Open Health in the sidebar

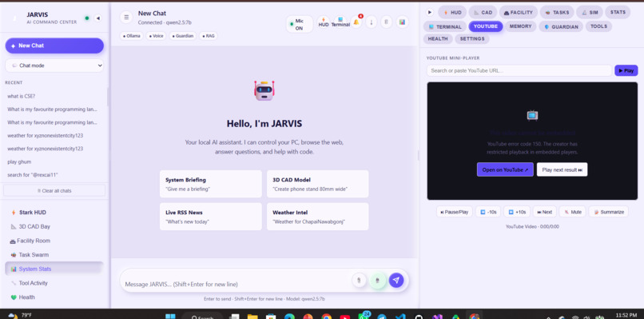54,297
